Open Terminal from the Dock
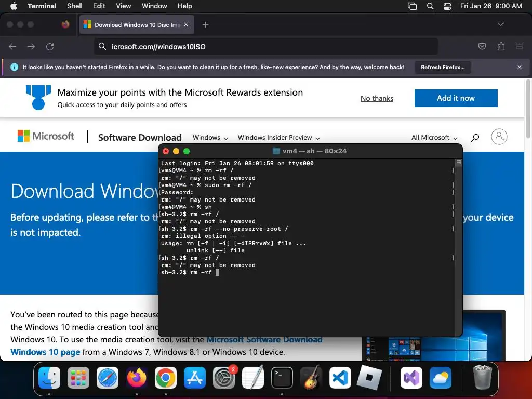This screenshot has width=532, height=399. click(x=282, y=378)
